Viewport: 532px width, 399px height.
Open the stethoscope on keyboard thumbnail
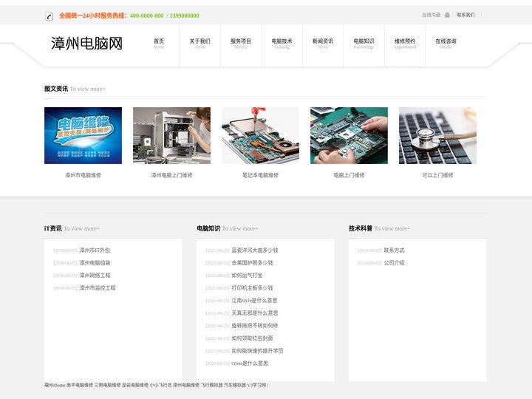point(437,135)
